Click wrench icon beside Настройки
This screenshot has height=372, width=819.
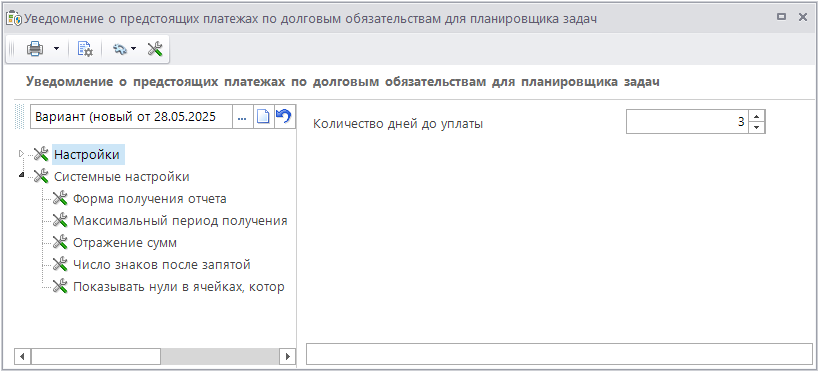pyautogui.click(x=41, y=155)
